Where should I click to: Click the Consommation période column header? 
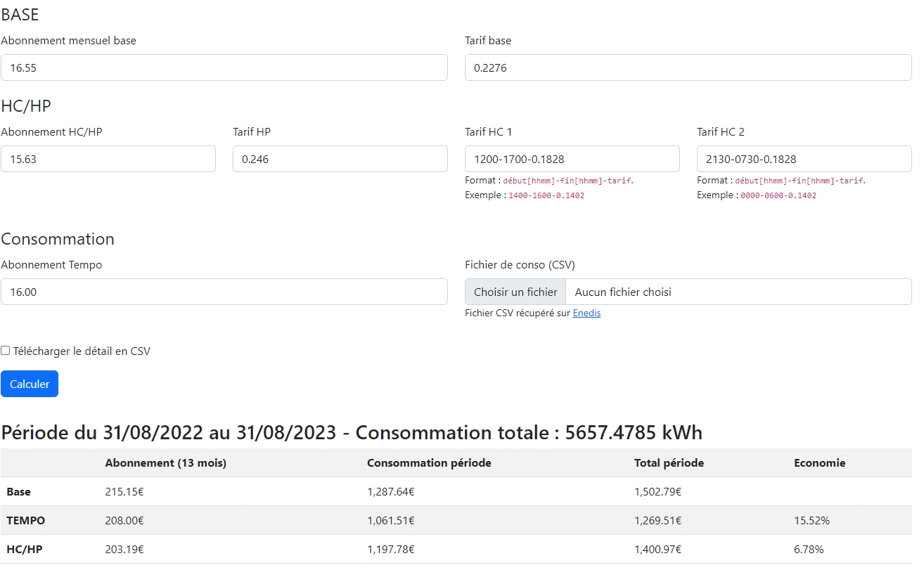point(429,463)
